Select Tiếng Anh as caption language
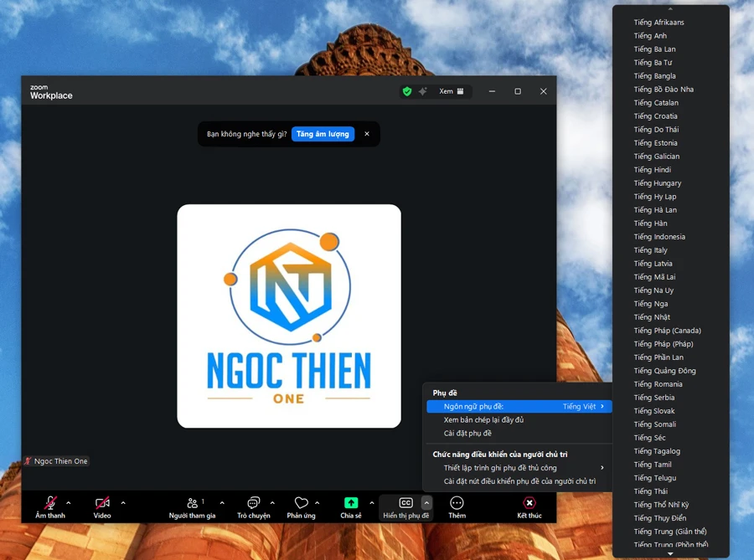The height and width of the screenshot is (560, 754). pos(650,35)
